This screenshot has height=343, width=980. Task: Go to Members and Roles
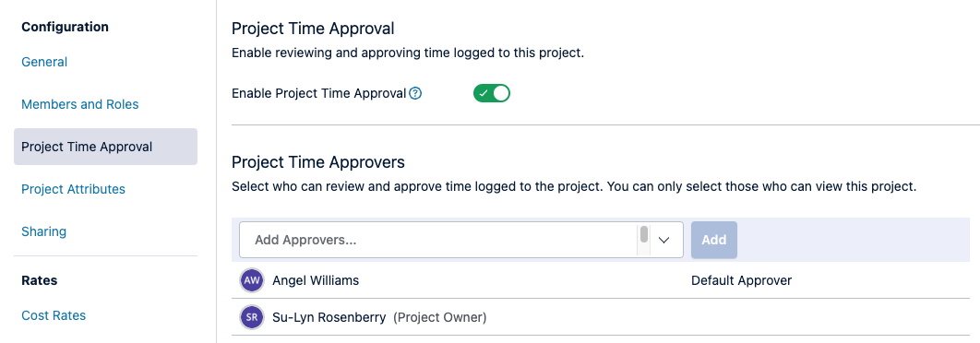click(80, 104)
